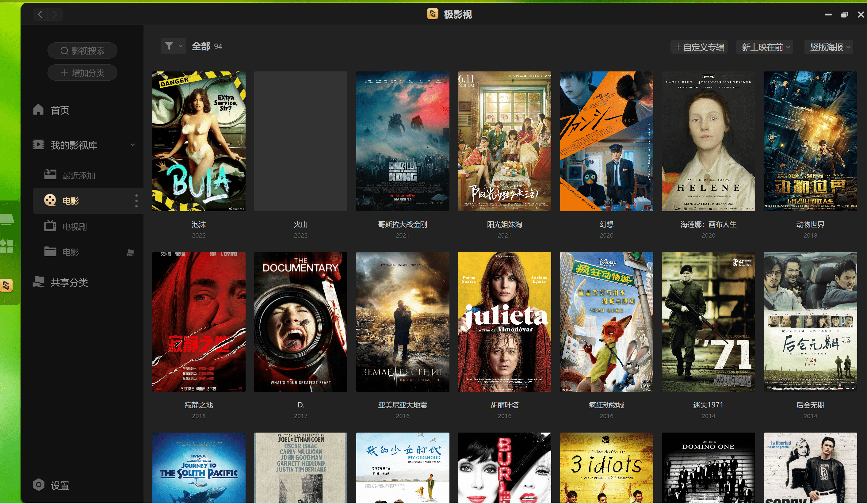
Task: Expand the 竖版海报 dropdown arrow
Action: (x=851, y=47)
